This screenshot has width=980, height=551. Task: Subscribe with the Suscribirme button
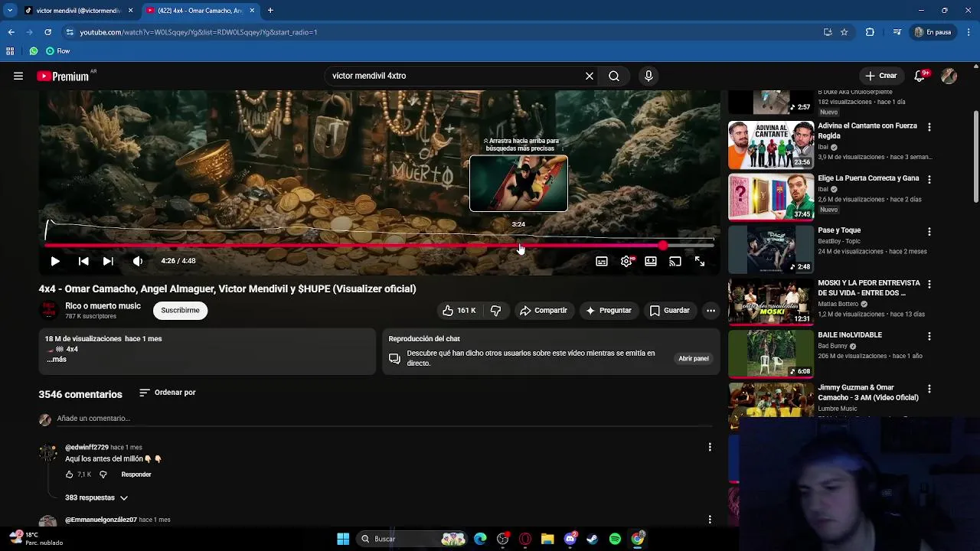[180, 310]
